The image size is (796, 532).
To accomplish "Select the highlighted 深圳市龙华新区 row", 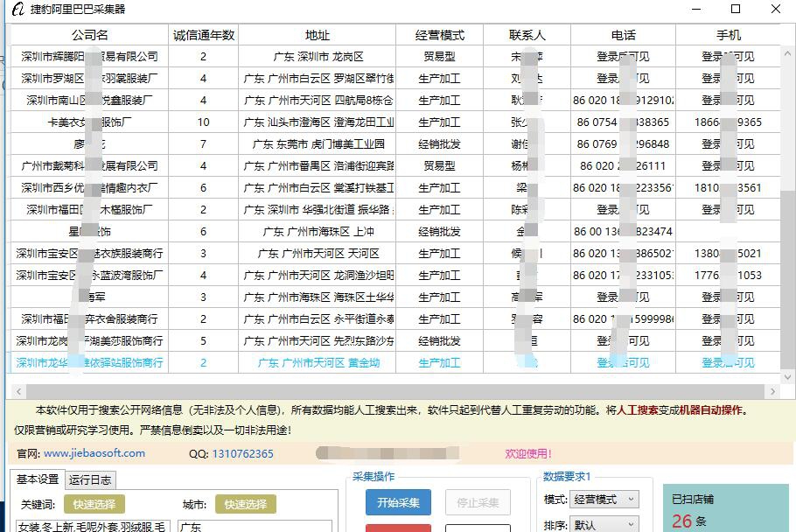I will [262, 362].
